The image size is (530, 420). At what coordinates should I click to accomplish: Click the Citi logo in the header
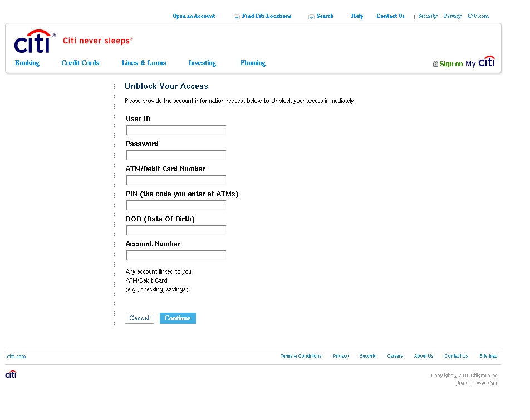35,42
